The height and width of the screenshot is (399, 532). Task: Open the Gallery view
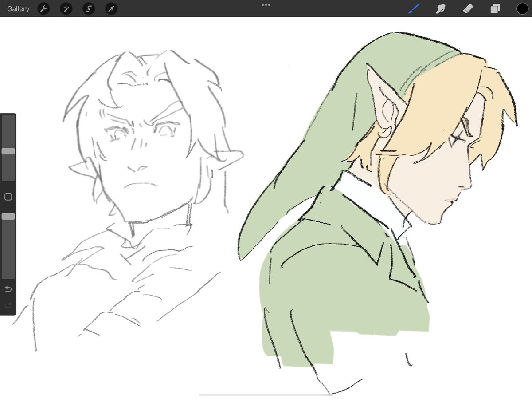[18, 8]
